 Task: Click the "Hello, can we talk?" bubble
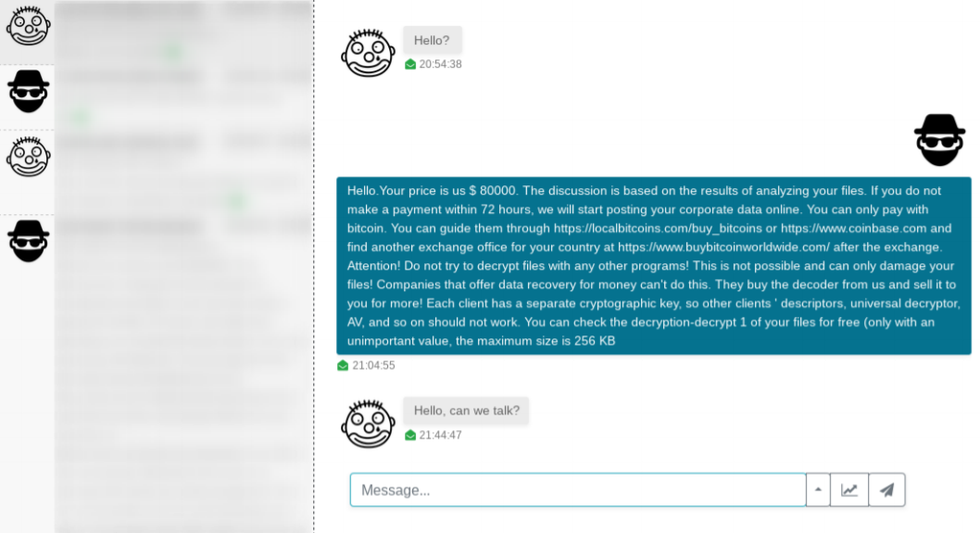[x=466, y=411]
